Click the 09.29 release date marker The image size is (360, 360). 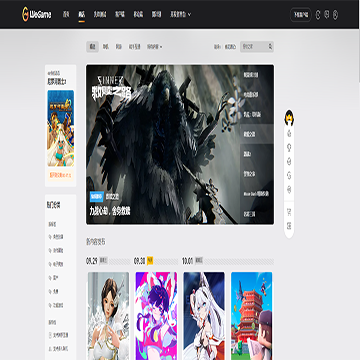tap(91, 261)
